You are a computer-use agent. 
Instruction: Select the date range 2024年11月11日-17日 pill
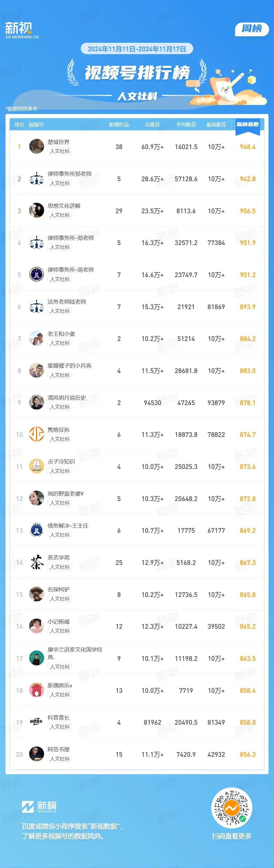[137, 49]
